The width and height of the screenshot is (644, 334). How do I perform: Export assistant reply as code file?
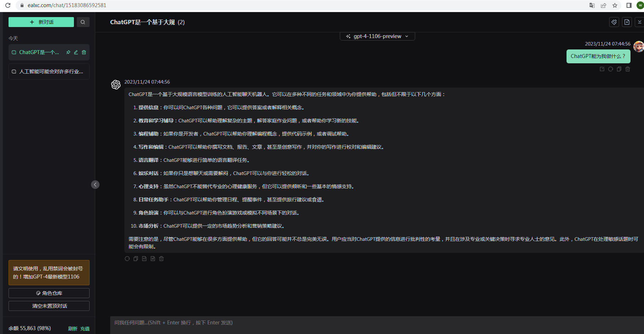click(144, 259)
